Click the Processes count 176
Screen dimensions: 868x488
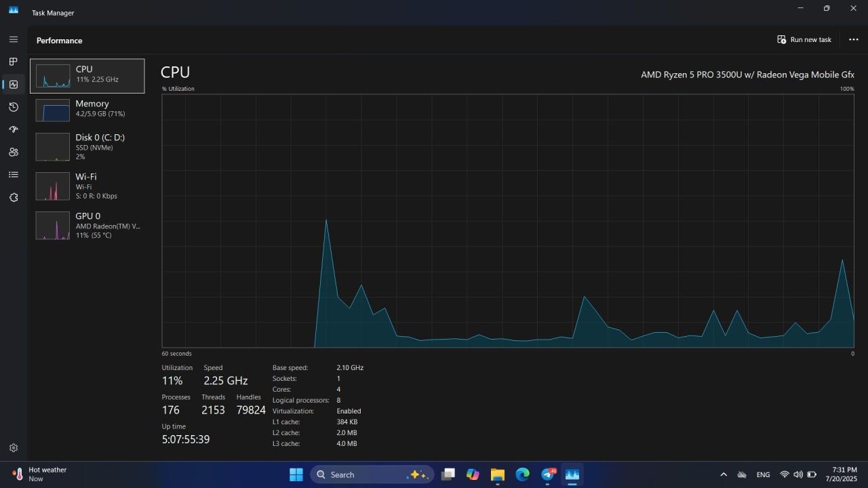click(171, 410)
